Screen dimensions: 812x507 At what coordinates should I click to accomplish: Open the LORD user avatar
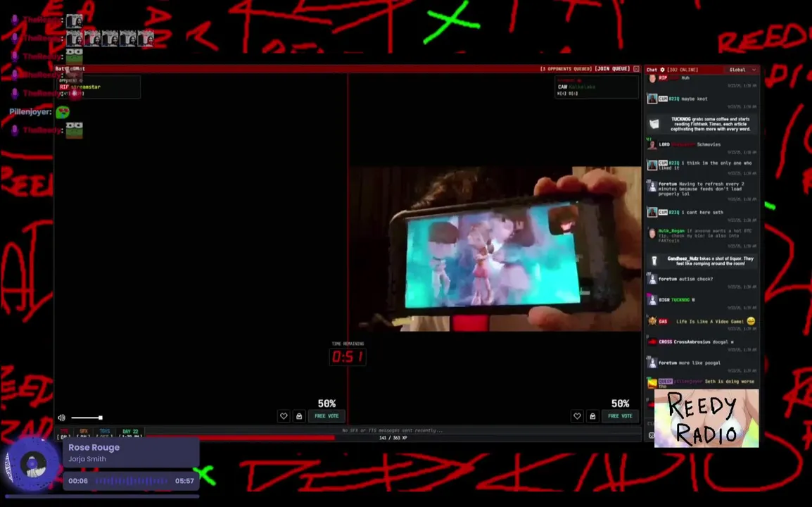pos(652,144)
